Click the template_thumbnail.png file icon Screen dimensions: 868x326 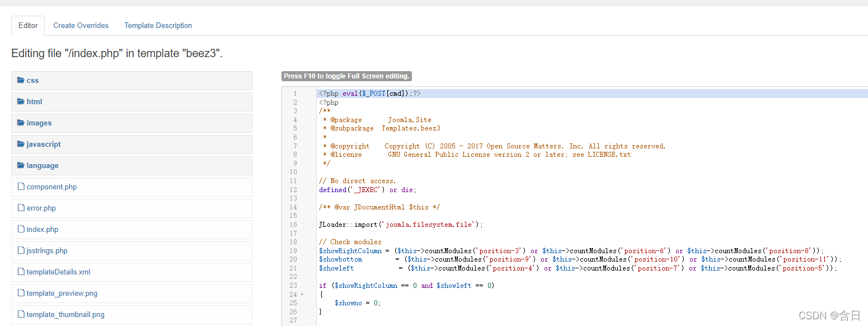click(21, 314)
